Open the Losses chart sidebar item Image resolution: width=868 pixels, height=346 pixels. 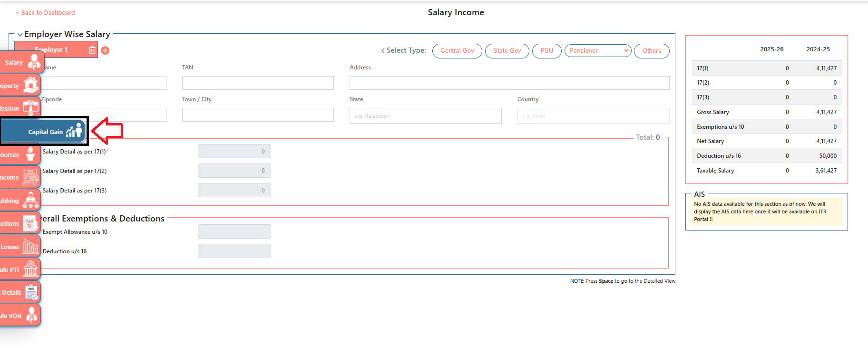click(20, 247)
